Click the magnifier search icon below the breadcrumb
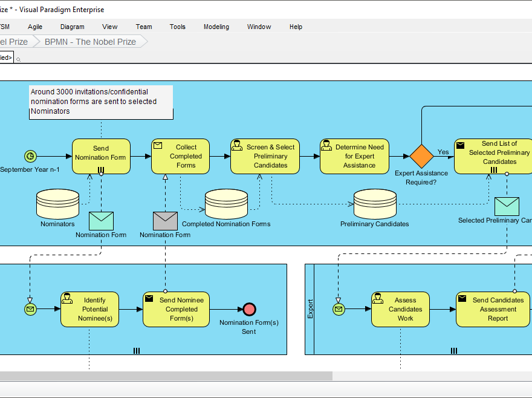The height and width of the screenshot is (398, 532). (18, 59)
